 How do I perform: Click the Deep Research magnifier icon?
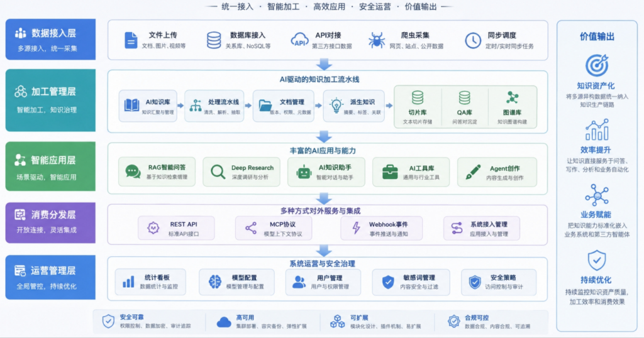[x=218, y=172]
